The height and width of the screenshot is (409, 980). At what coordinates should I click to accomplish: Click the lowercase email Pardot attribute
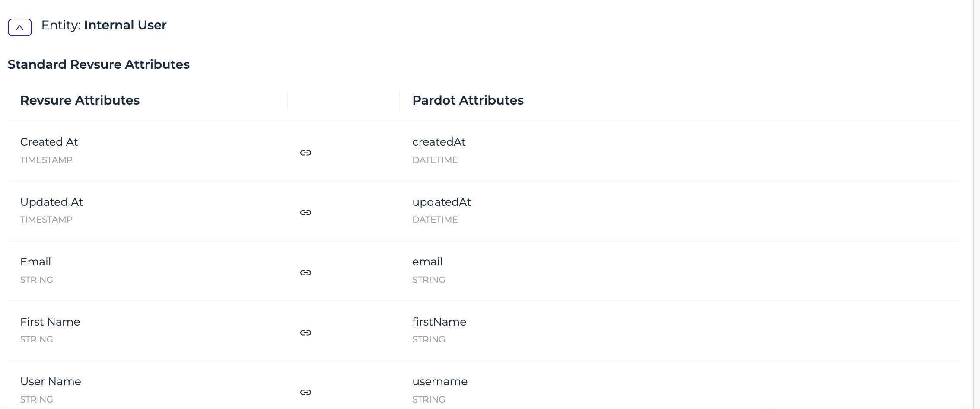pyautogui.click(x=427, y=262)
